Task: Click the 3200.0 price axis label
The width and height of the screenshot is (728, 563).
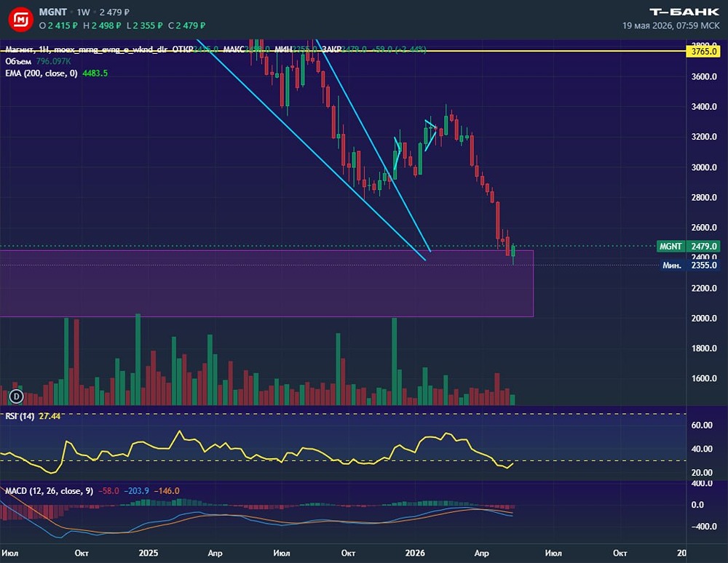Action: [704, 137]
